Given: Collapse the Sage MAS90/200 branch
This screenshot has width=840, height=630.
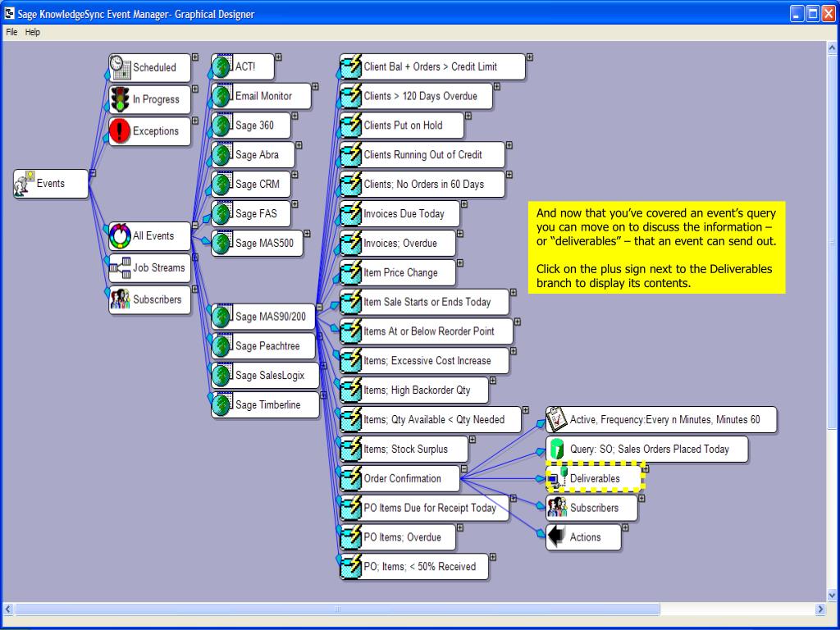Looking at the screenshot, I should (319, 307).
